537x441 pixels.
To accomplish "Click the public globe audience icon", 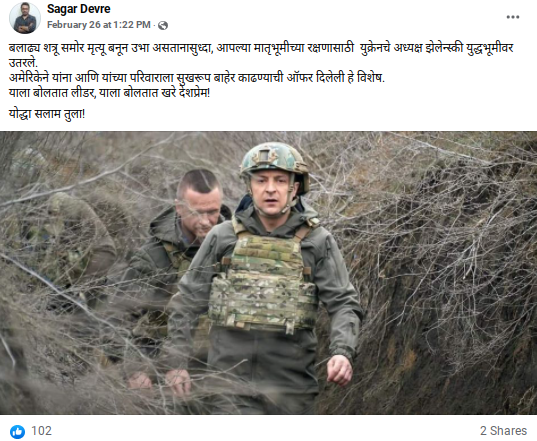I will pos(163,25).
